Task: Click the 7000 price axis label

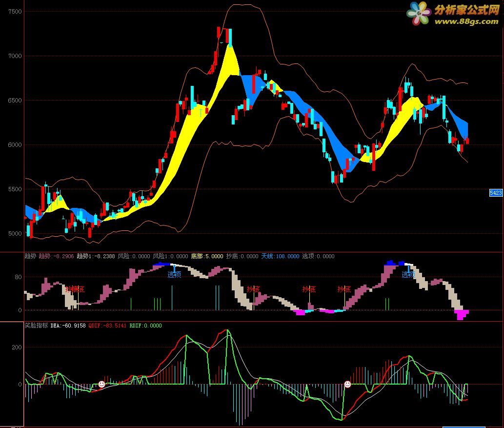Action: [15, 56]
